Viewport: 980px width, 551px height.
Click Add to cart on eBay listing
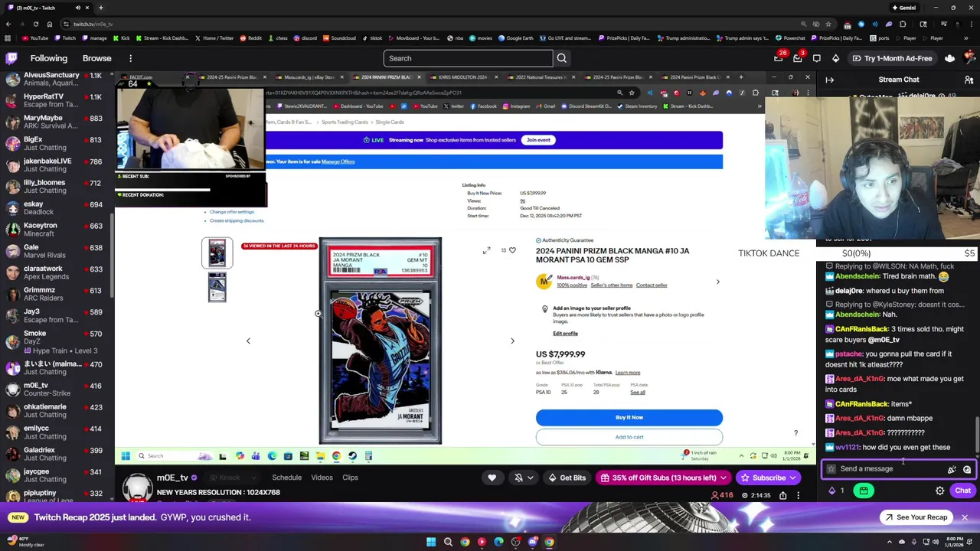pyautogui.click(x=629, y=437)
